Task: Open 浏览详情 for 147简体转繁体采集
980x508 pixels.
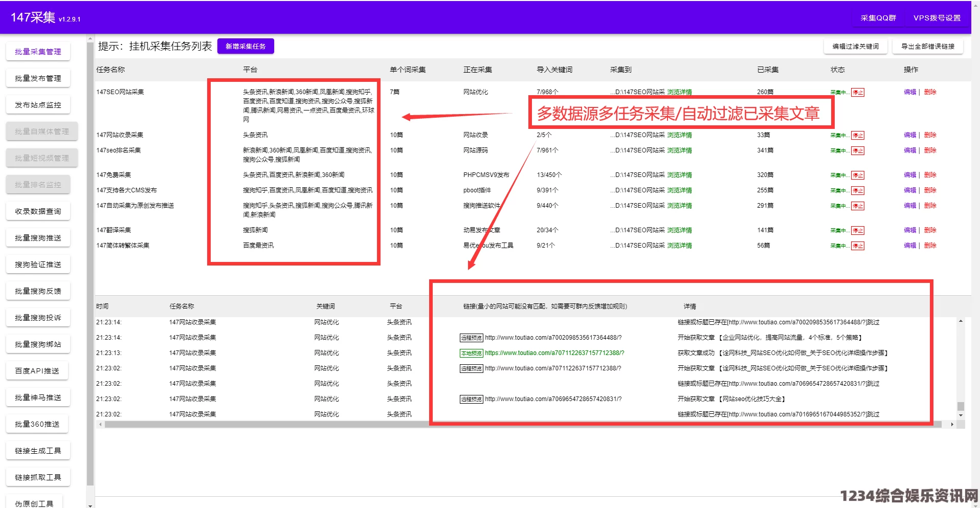Action: pos(679,246)
